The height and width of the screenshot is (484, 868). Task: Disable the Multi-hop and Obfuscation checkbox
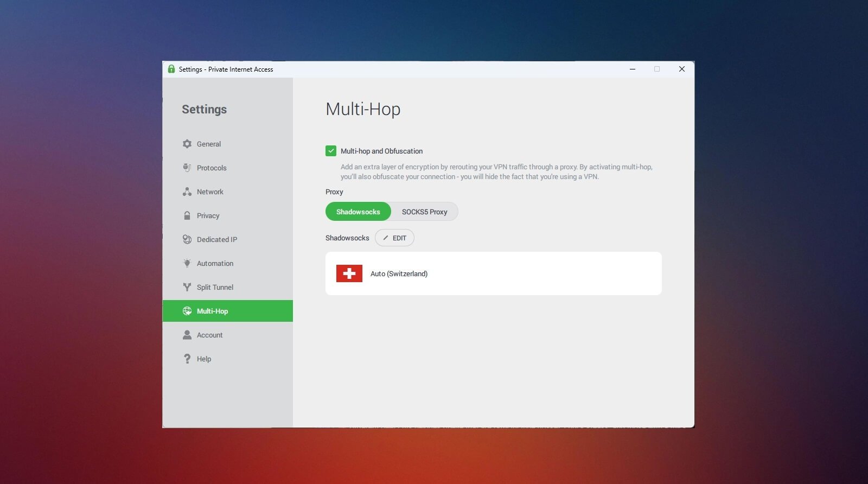pos(331,151)
